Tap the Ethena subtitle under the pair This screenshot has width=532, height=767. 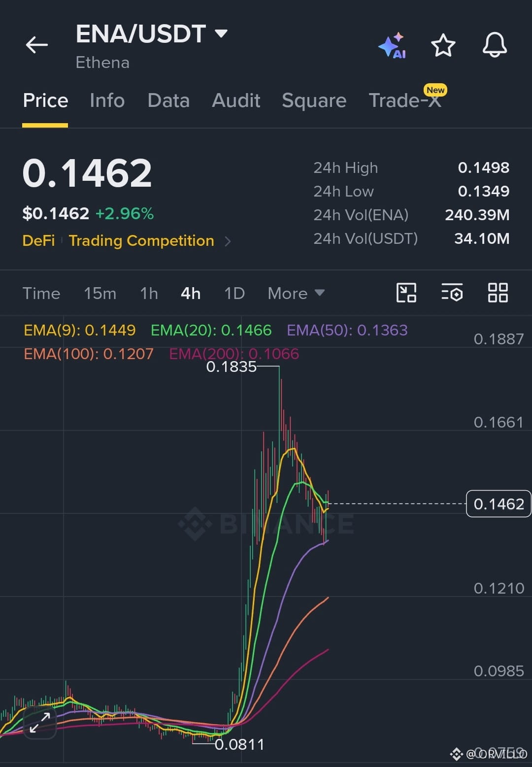pos(102,63)
